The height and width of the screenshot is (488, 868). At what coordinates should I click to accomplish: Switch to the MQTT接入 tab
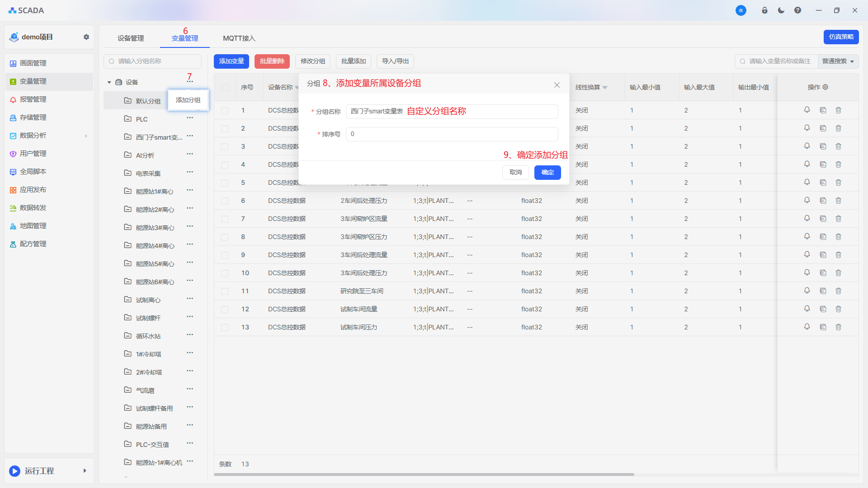(239, 38)
